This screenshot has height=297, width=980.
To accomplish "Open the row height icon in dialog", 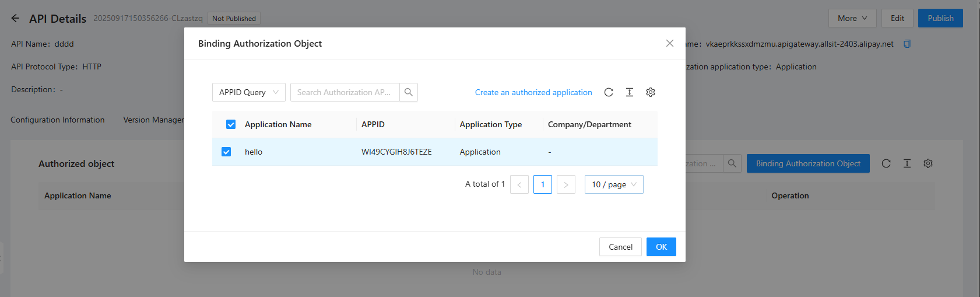I will pyautogui.click(x=630, y=92).
